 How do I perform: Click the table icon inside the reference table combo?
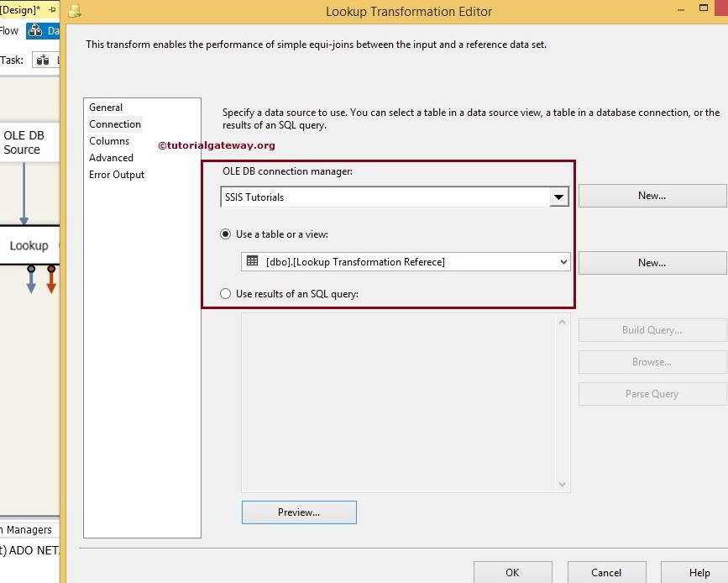(x=252, y=261)
